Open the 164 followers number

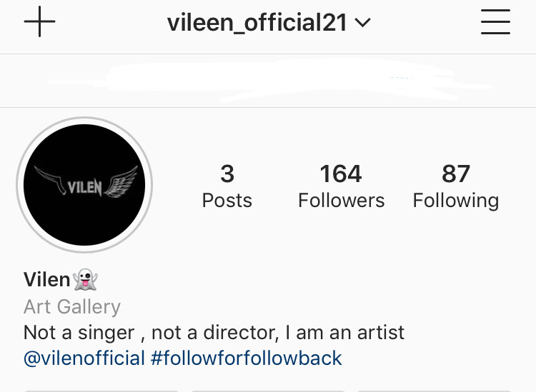[x=341, y=174]
